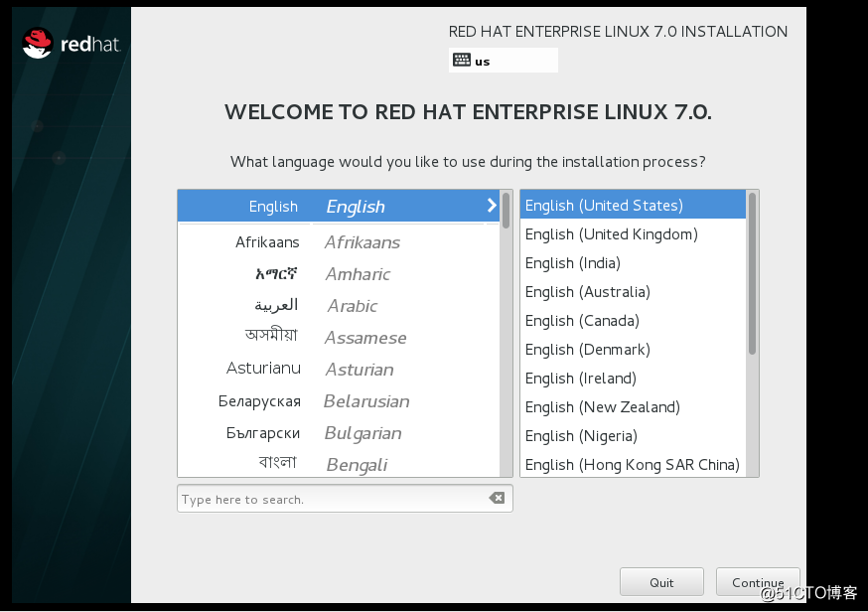Select Bulgarian language
The image size is (868, 612).
[339, 432]
